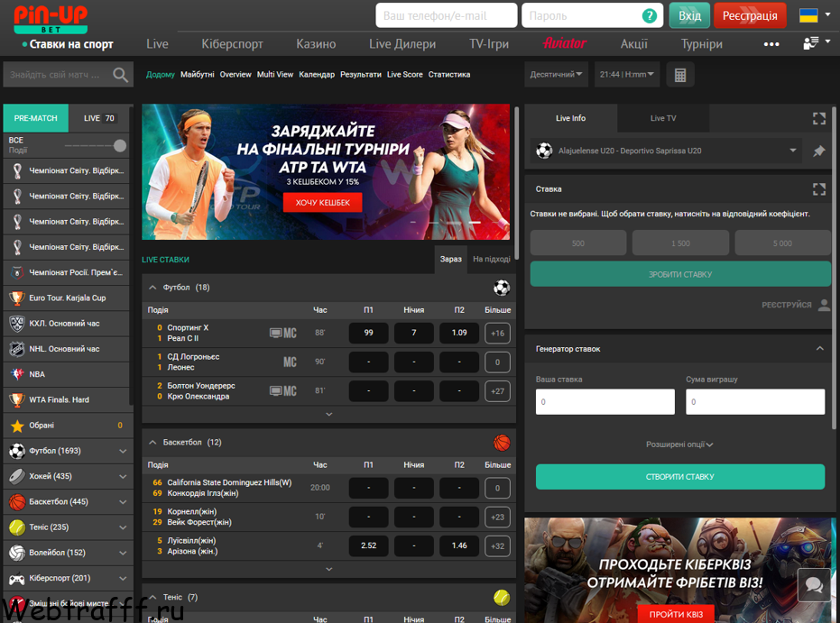Image resolution: width=840 pixels, height=623 pixels.
Task: Click ЗРОБИТИ СТАВКУ button
Action: coord(680,275)
